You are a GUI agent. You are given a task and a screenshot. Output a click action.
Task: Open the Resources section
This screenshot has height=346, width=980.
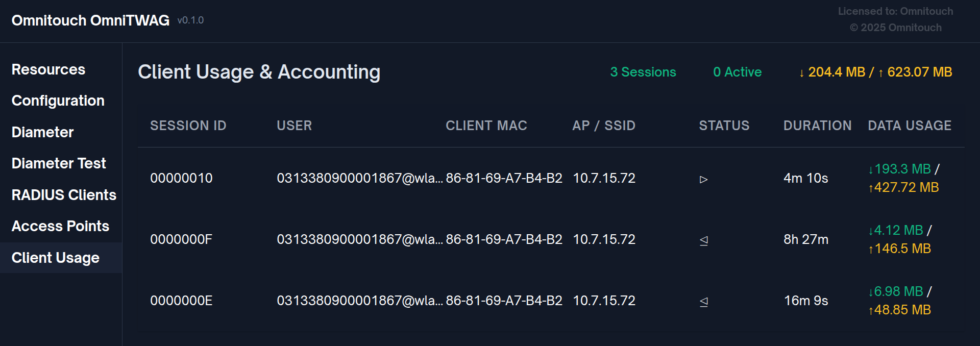click(x=48, y=69)
